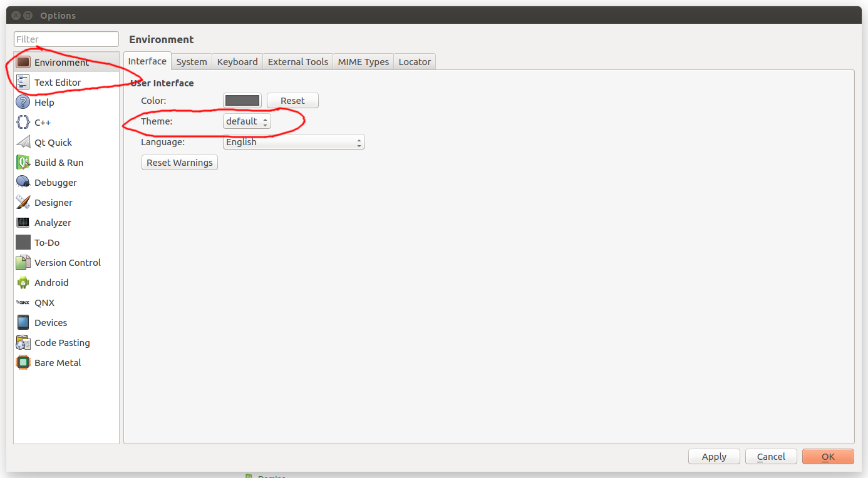This screenshot has height=478, width=868.
Task: Open the External Tools tab
Action: click(298, 62)
